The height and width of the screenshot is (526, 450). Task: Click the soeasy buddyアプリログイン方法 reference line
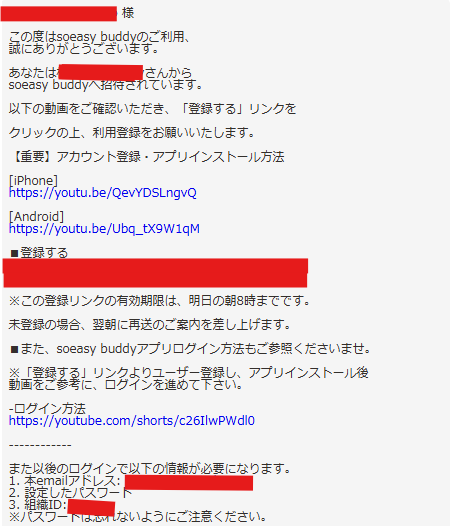(x=190, y=349)
